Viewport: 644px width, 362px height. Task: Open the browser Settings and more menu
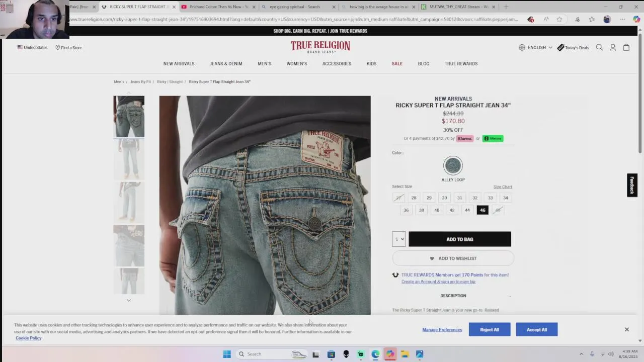[x=622, y=19]
